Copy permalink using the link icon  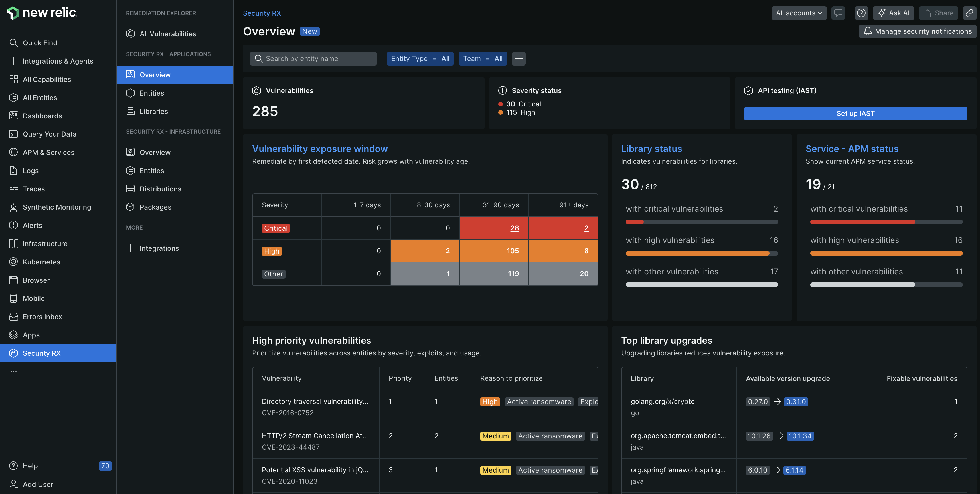pos(969,13)
